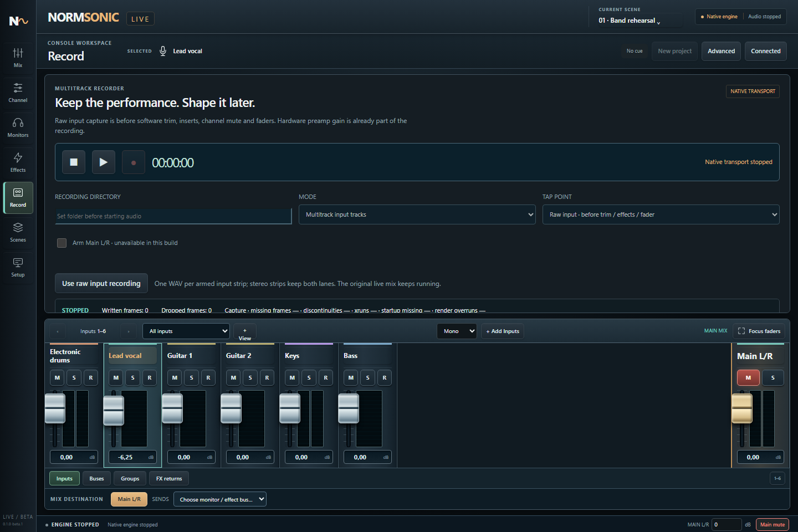Open the Effects lightning section
The height and width of the screenshot is (532, 798).
[x=18, y=162]
